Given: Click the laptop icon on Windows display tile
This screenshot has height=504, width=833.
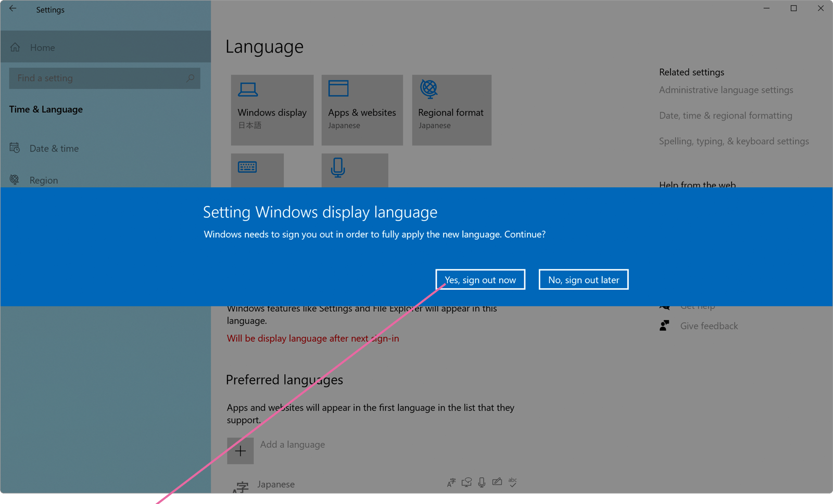Looking at the screenshot, I should point(248,89).
